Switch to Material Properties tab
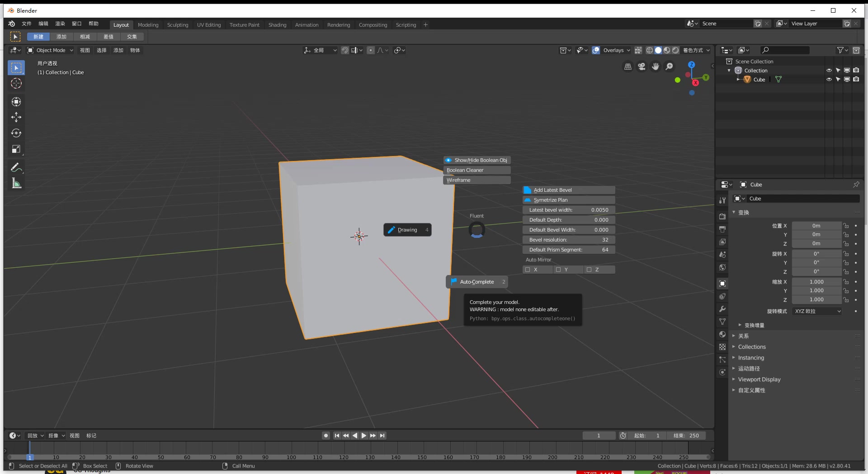Viewport: 868px width, 474px height. [722, 335]
